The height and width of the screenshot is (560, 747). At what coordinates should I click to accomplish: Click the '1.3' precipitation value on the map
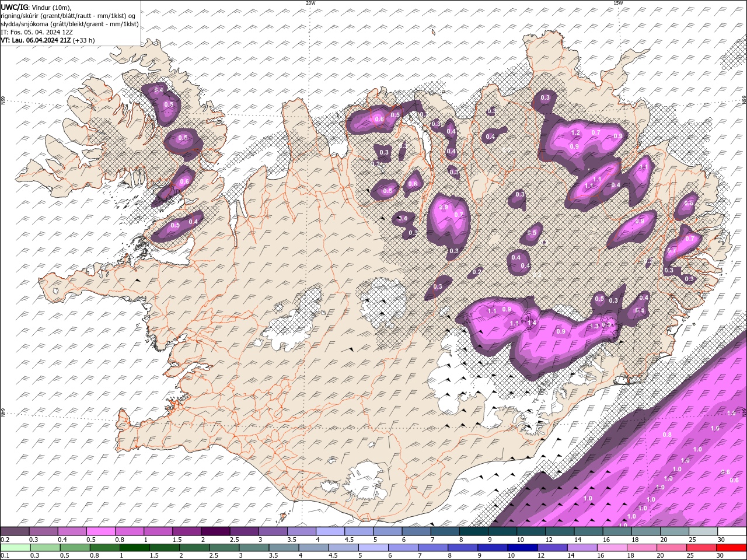tap(595, 326)
